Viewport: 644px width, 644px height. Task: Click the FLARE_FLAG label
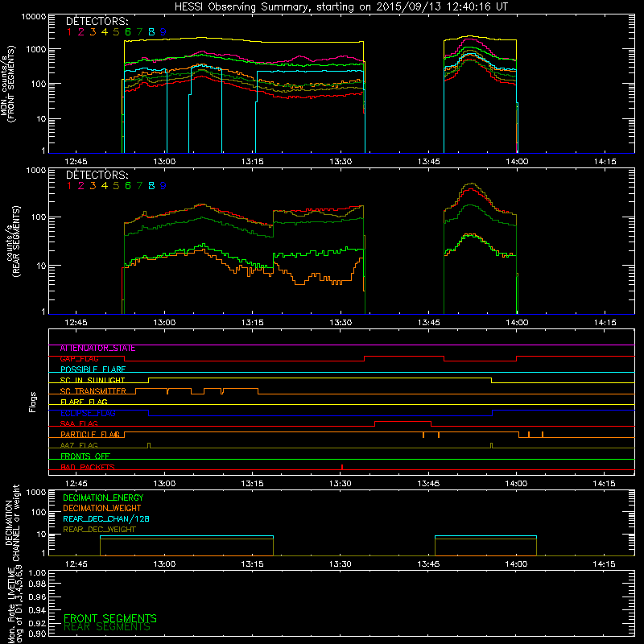[x=84, y=402]
